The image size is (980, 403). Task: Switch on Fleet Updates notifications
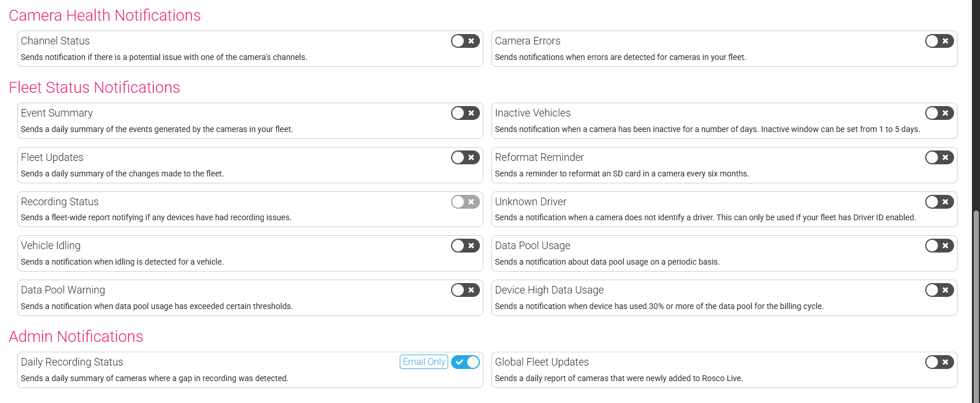tap(465, 157)
